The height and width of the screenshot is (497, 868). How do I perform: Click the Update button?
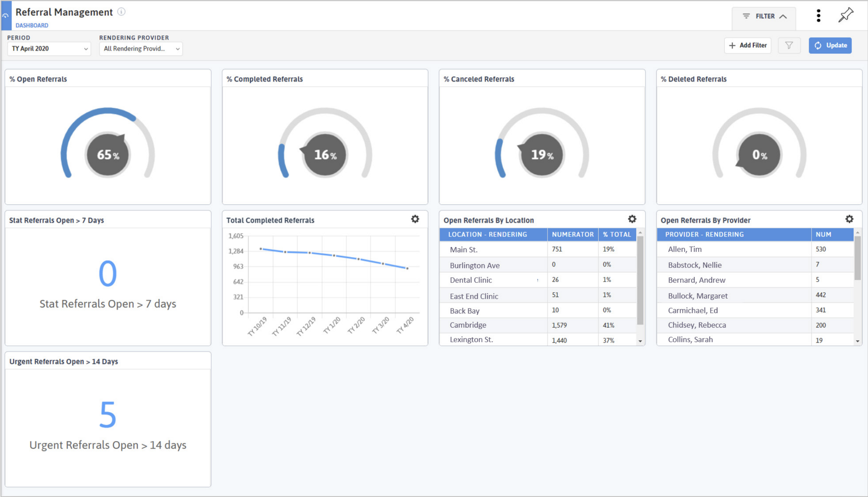[x=830, y=45]
